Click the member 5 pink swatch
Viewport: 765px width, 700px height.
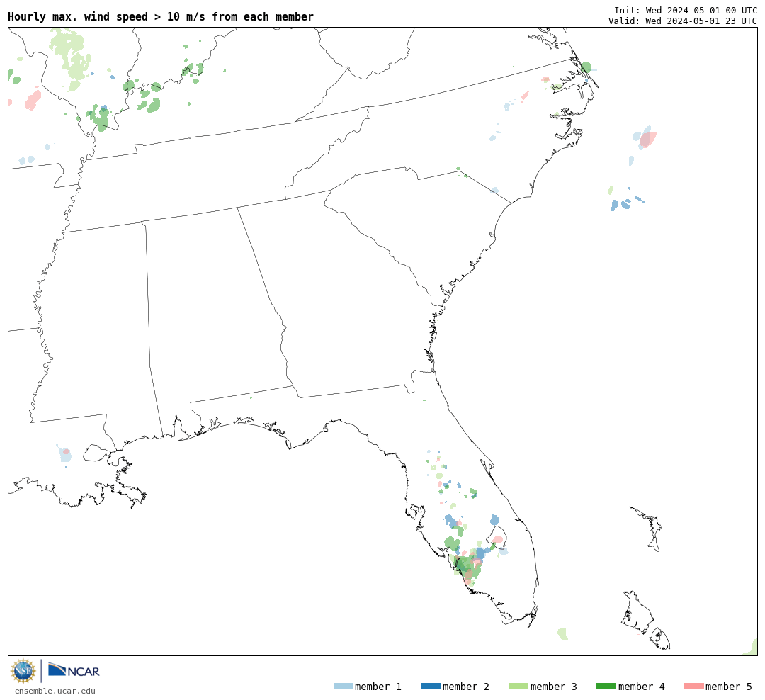pyautogui.click(x=693, y=687)
